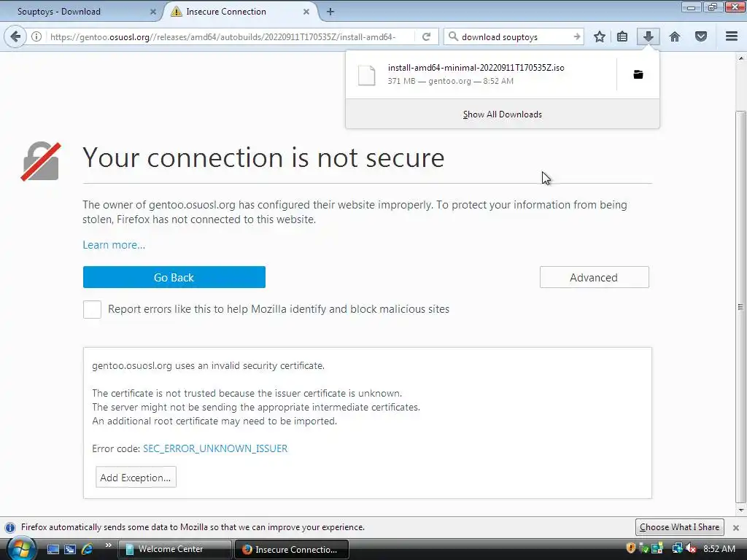The image size is (747, 560).
Task: Click the broken padlock insecure icon
Action: click(x=41, y=161)
